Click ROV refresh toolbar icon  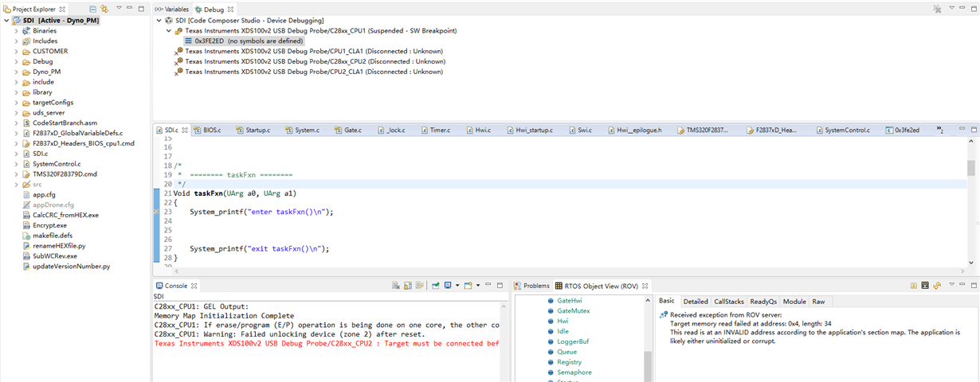(x=938, y=286)
